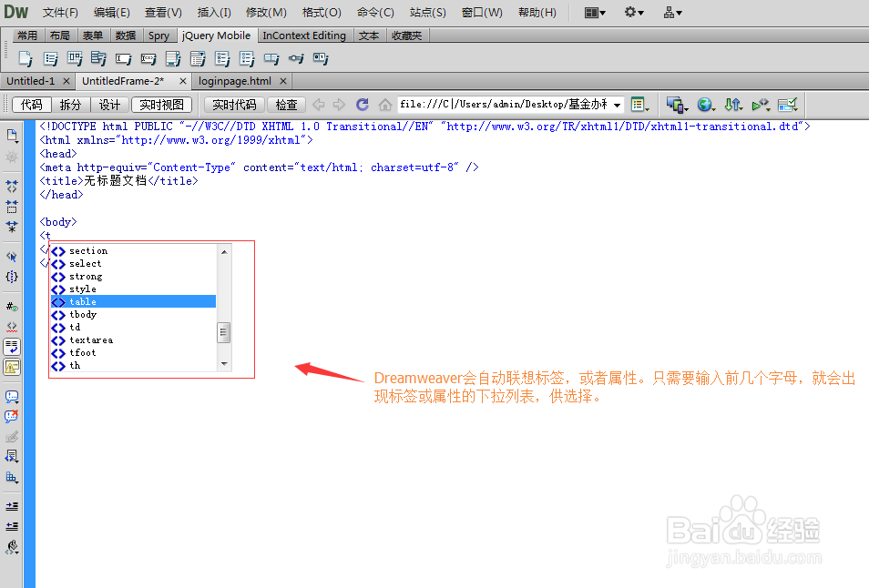
Task: Click the Home icon beside the address field
Action: pos(384,104)
